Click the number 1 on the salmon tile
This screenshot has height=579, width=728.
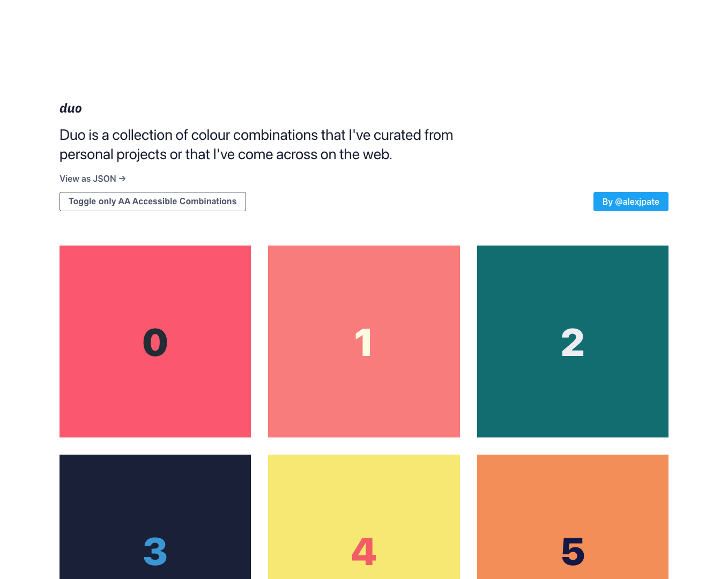point(363,343)
